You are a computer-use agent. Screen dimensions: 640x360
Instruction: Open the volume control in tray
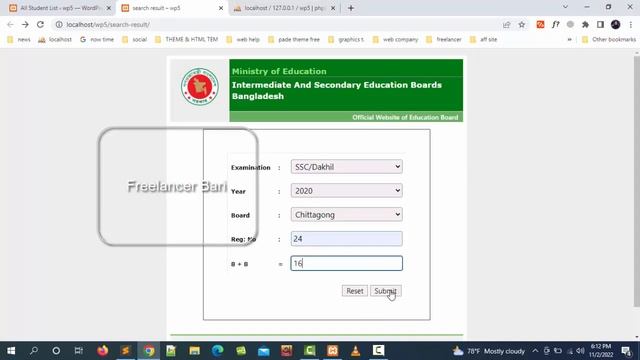click(580, 351)
